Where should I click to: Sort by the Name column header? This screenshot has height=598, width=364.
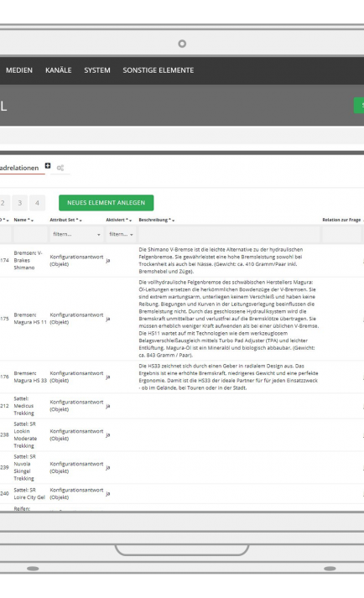click(23, 220)
